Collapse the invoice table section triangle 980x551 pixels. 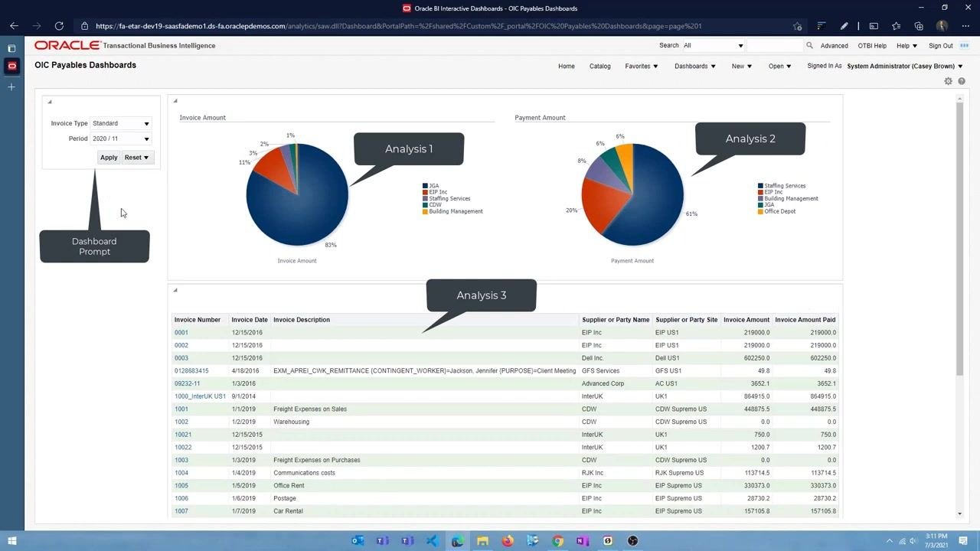(x=175, y=290)
